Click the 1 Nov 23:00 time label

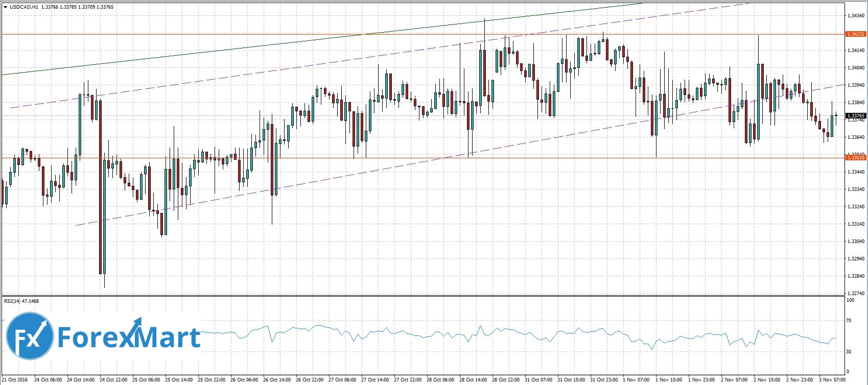[x=702, y=380]
